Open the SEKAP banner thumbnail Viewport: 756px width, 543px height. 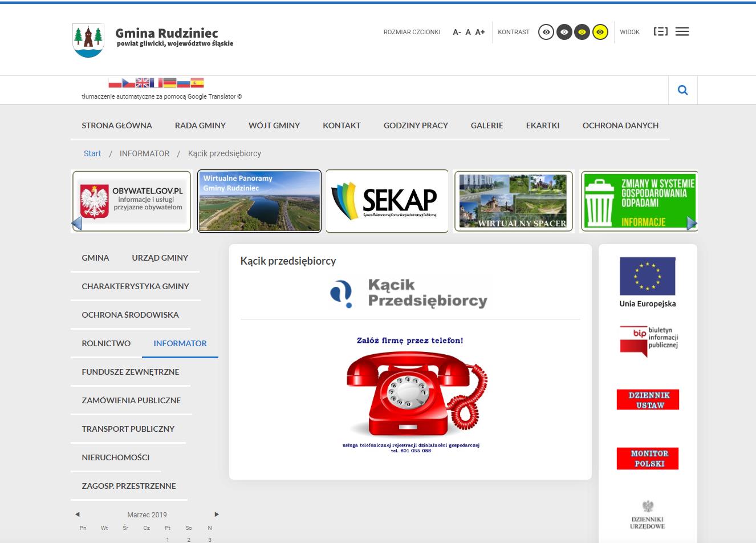tap(387, 201)
